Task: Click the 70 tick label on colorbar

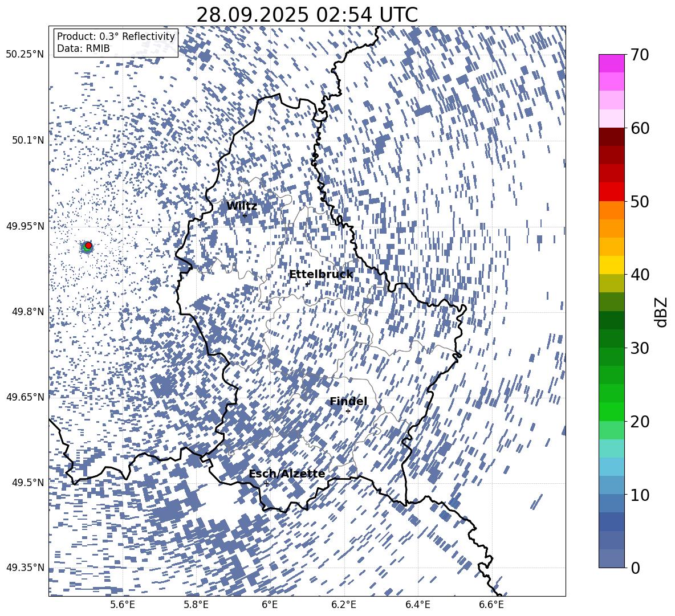Action: 640,55
